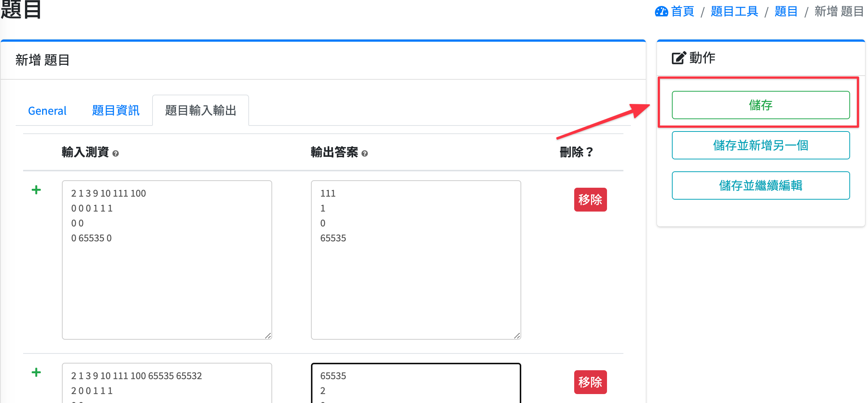Viewport: 868px width, 403px height.
Task: Go to 首頁 via the breadcrumb
Action: point(682,12)
